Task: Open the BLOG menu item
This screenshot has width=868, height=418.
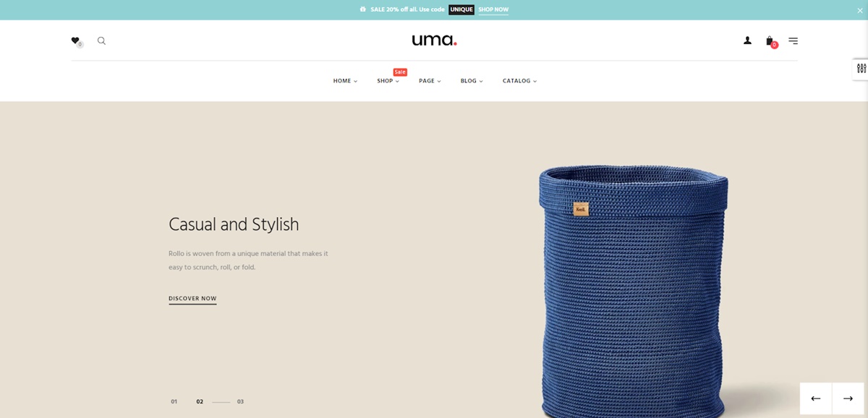Action: 472,81
